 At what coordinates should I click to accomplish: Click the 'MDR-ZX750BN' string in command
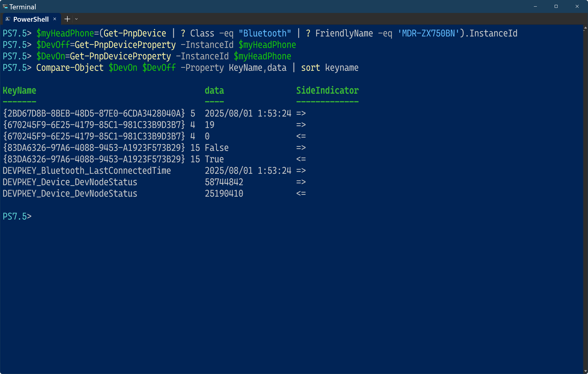pos(429,33)
